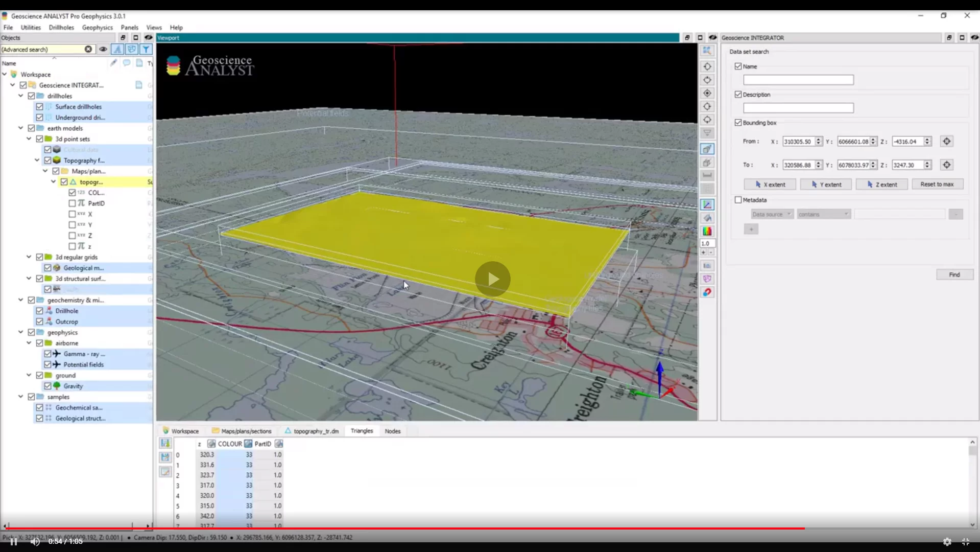Open the 'contains' operator dropdown
Screen dimensions: 980x552
(823, 214)
